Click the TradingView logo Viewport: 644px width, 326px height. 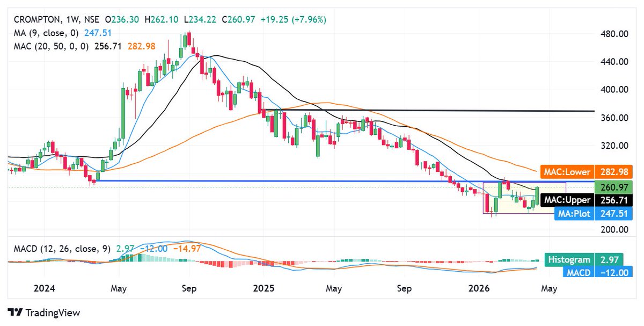coord(44,313)
